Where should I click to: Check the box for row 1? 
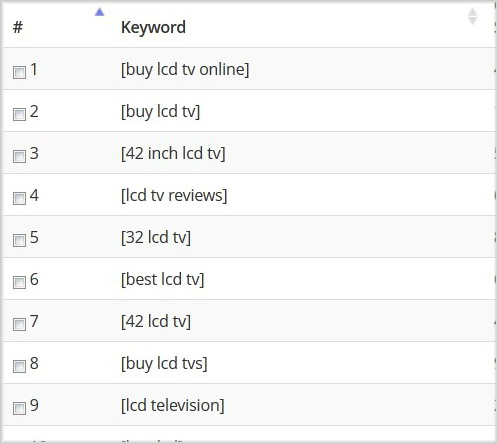tap(19, 72)
